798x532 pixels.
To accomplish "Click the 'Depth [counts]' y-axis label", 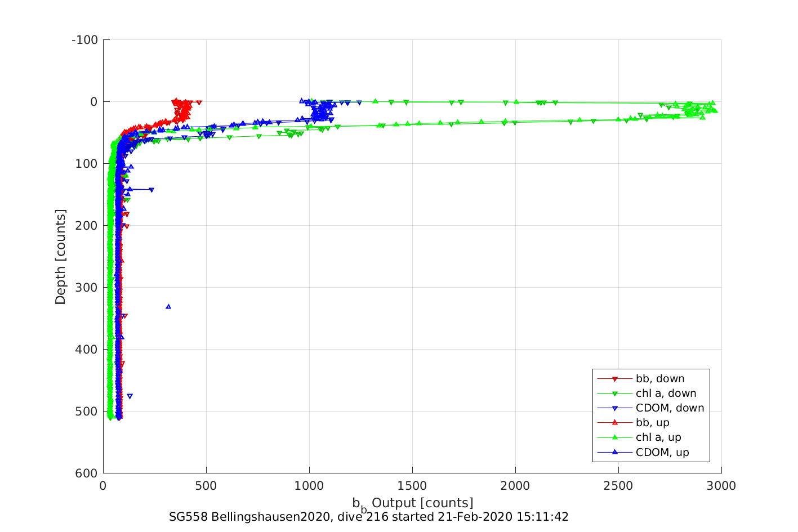I will (x=60, y=257).
